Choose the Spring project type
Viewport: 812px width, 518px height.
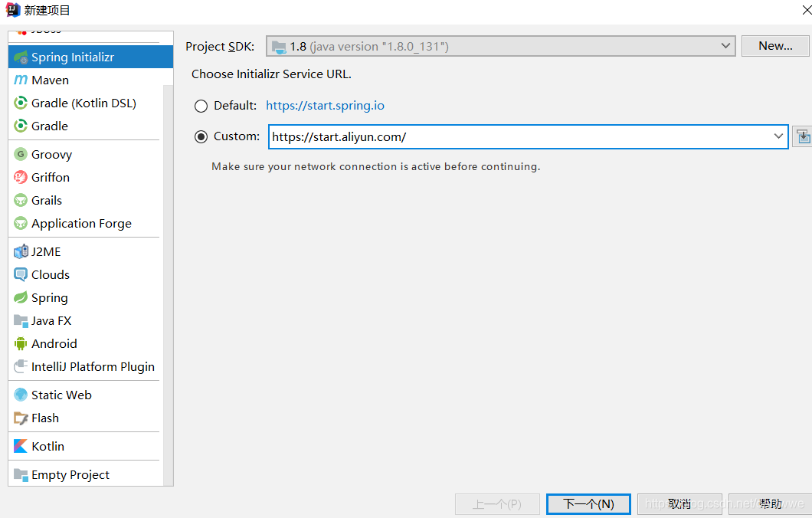(x=49, y=297)
